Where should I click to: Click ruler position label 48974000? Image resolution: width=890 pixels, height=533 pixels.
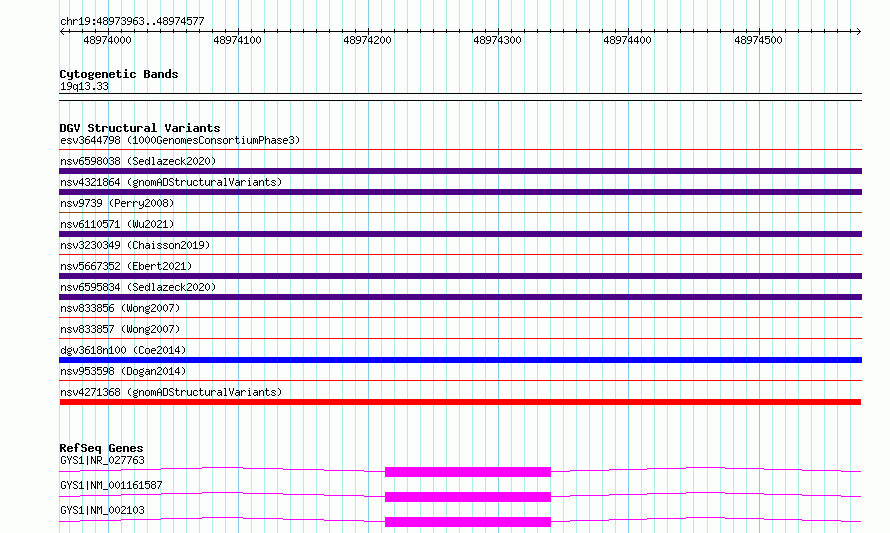click(x=107, y=40)
